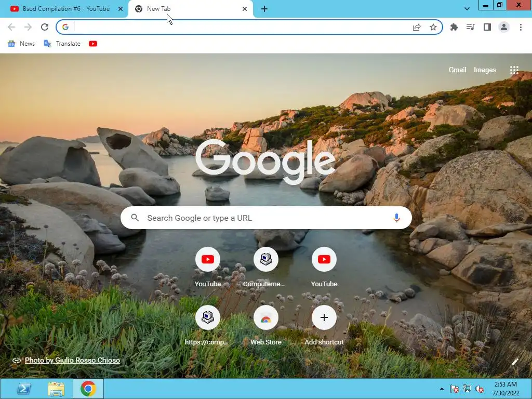Screen dimensions: 532x399
Task: Open the Google apps grid
Action: point(514,70)
